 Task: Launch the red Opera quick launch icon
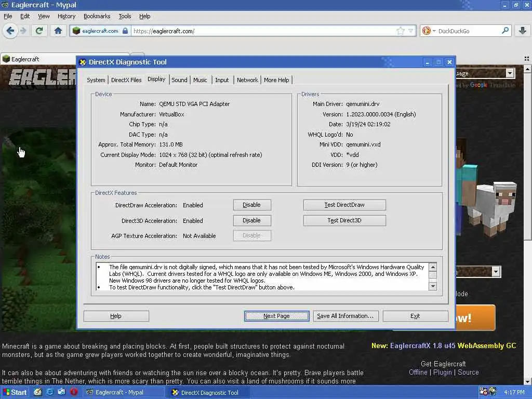74,392
